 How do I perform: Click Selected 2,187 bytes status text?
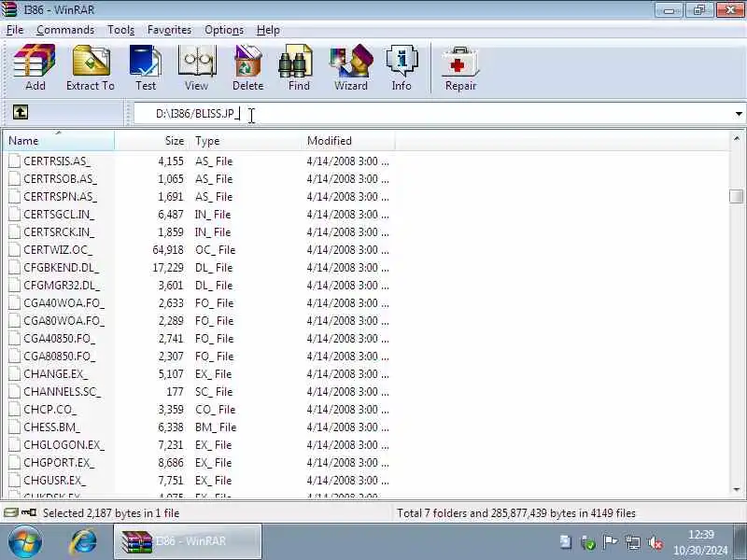point(110,512)
